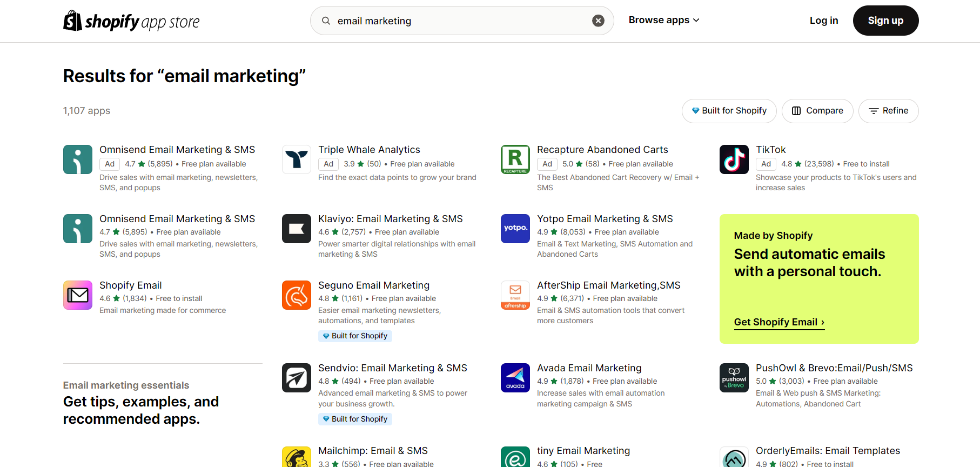Open Triple Whale Analytics title link
Screen dimensions: 980x467
click(369, 150)
